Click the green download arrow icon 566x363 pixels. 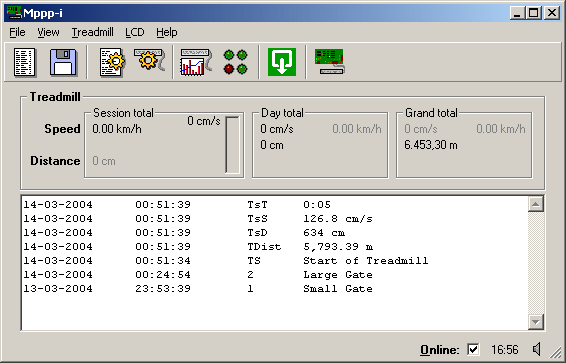282,62
